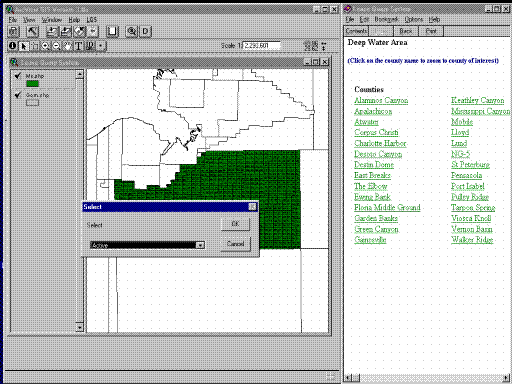
Task: Activate the zoom out magnifier tool
Action: click(56, 46)
